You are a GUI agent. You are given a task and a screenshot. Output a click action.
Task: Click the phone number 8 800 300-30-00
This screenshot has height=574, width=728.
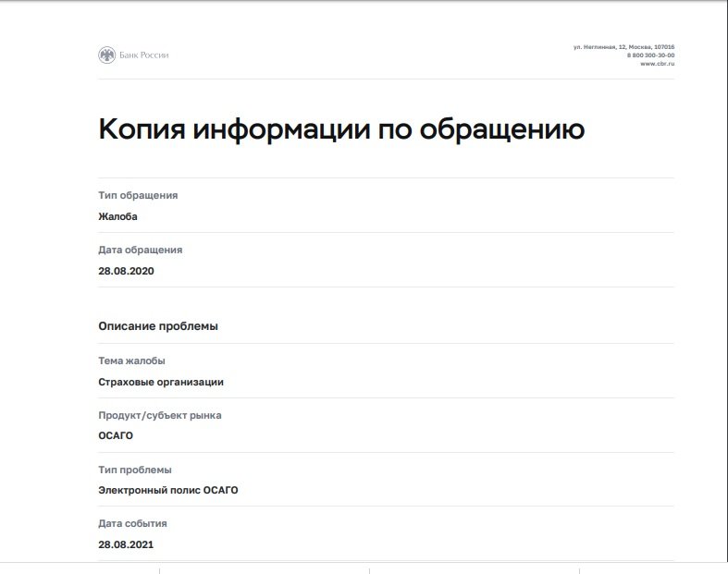[x=650, y=55]
